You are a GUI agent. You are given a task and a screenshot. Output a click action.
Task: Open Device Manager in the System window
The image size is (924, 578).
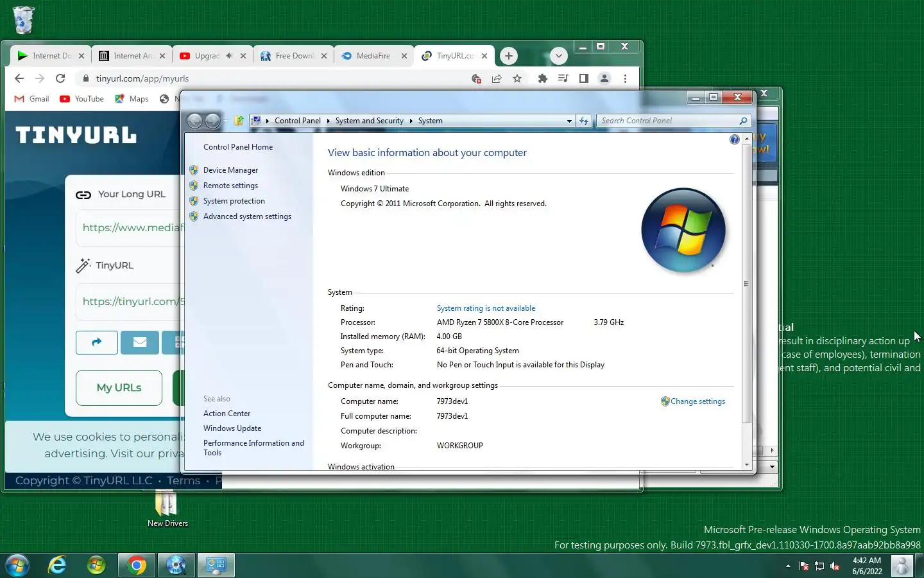230,170
